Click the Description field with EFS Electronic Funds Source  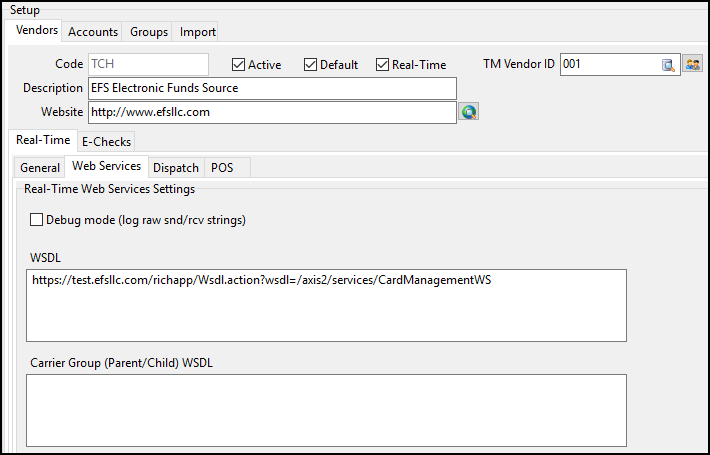(x=272, y=88)
